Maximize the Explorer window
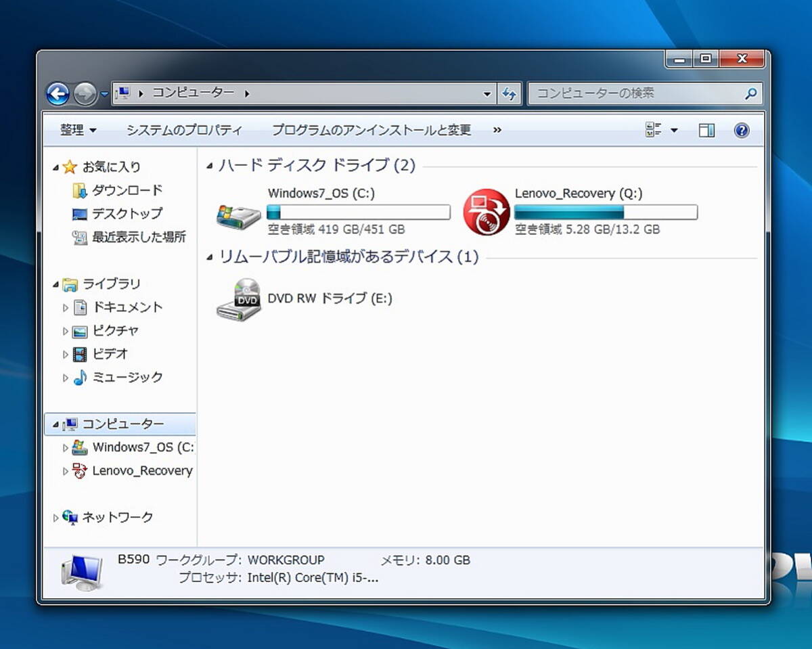The image size is (812, 649). [704, 60]
